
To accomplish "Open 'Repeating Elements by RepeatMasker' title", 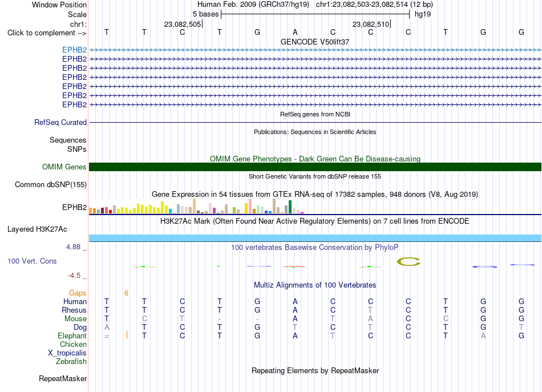I will (x=315, y=370).
